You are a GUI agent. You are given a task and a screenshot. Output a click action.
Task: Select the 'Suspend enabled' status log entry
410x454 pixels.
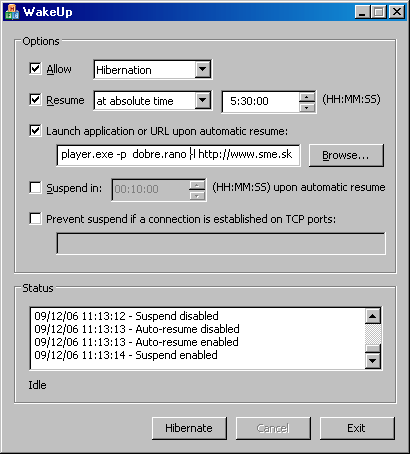click(x=126, y=355)
